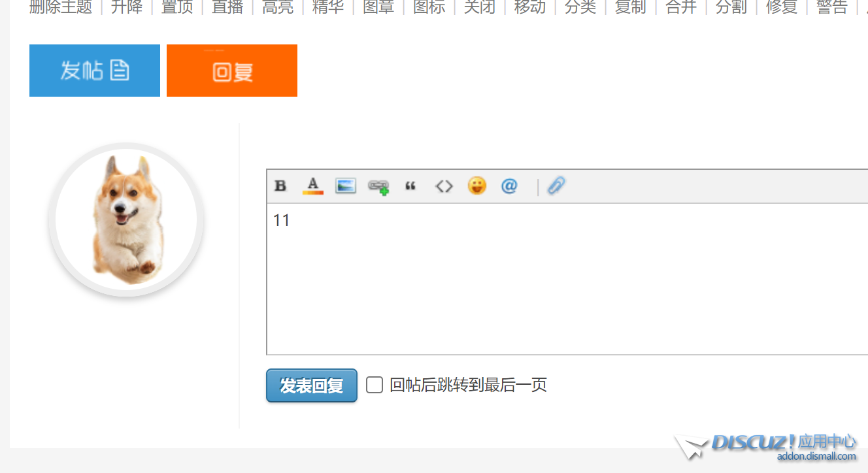The image size is (868, 473).
Task: Mention a user with the @ icon
Action: coord(509,186)
